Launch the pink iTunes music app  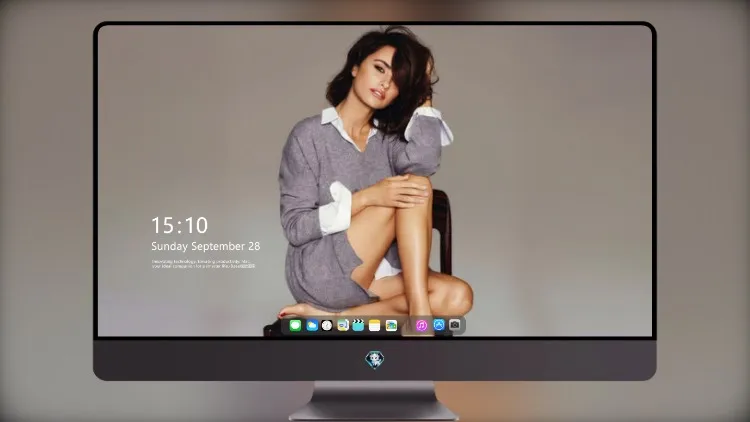click(x=422, y=325)
